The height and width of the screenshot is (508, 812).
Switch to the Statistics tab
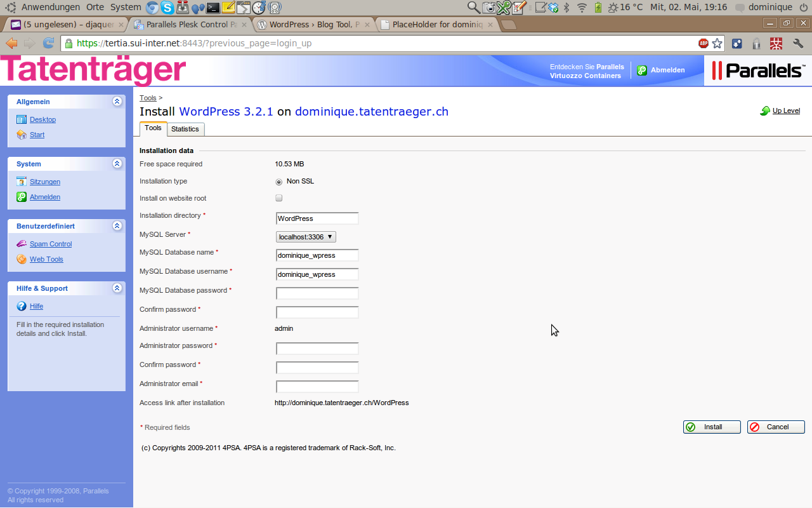(185, 129)
